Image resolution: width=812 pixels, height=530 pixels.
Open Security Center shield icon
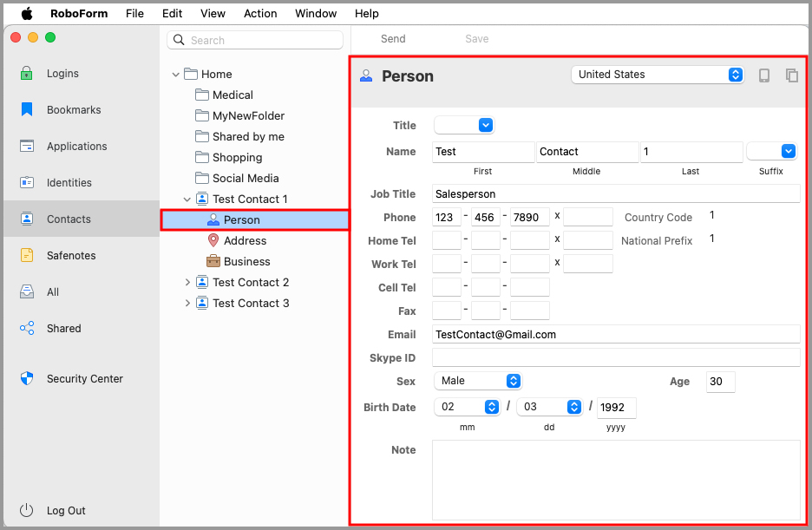[x=27, y=379]
